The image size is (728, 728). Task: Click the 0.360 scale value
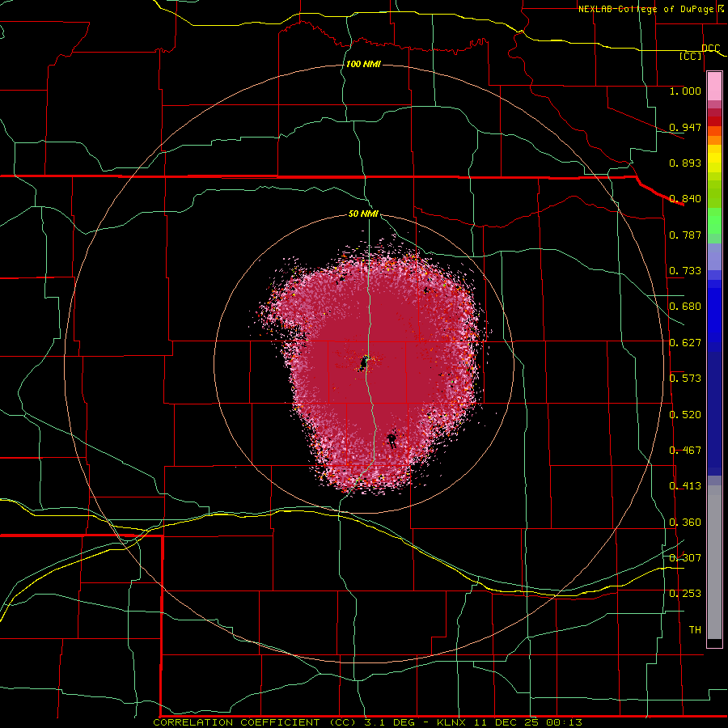685,523
